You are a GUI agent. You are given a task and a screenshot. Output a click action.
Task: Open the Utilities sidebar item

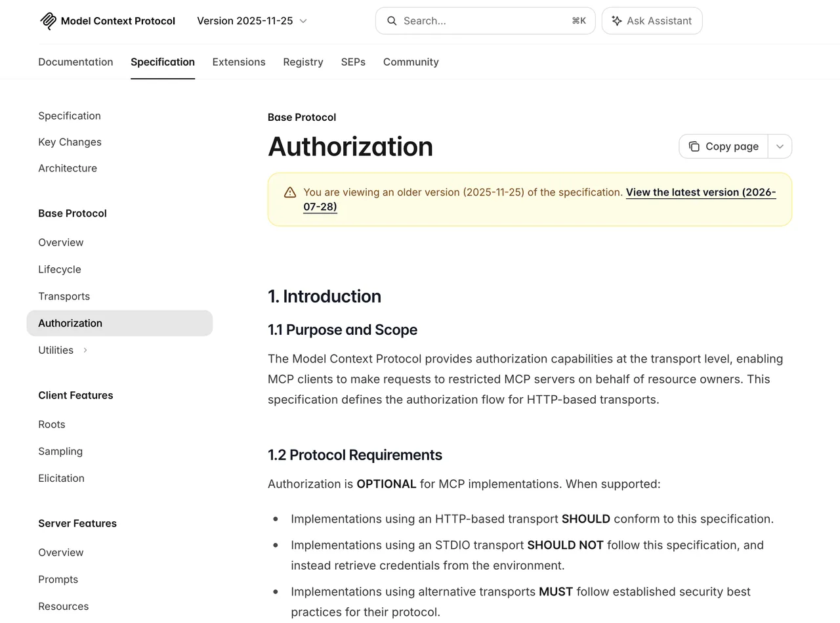pos(56,351)
